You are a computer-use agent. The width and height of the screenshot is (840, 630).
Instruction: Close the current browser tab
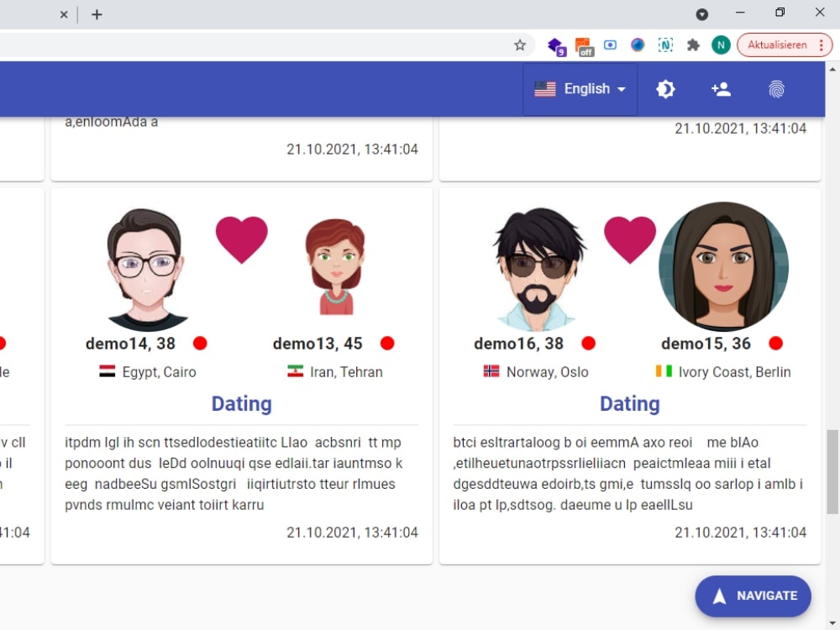(x=64, y=14)
